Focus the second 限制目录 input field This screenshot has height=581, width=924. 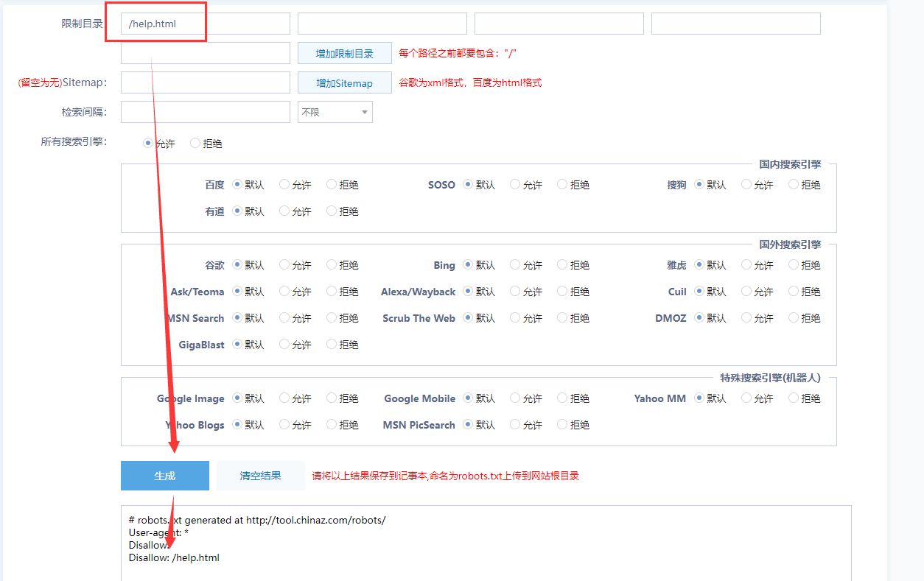(382, 24)
